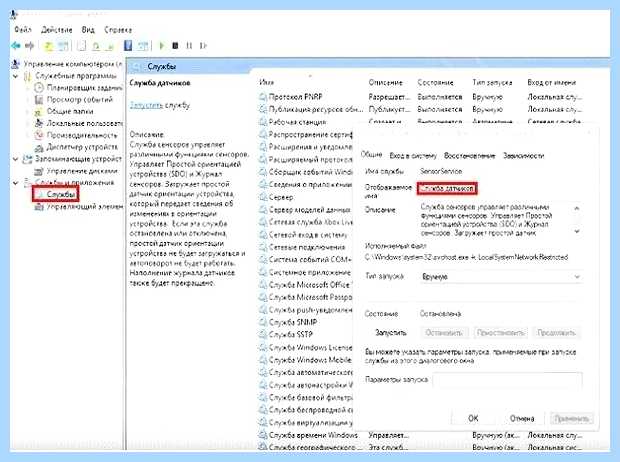Select the Сетевой вход в систему row
Image resolution: width=620 pixels, height=462 pixels.
pos(305,235)
